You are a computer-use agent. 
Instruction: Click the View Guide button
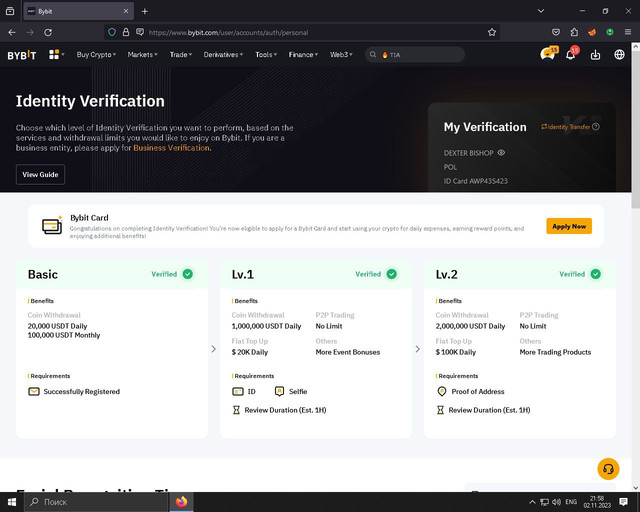40,174
